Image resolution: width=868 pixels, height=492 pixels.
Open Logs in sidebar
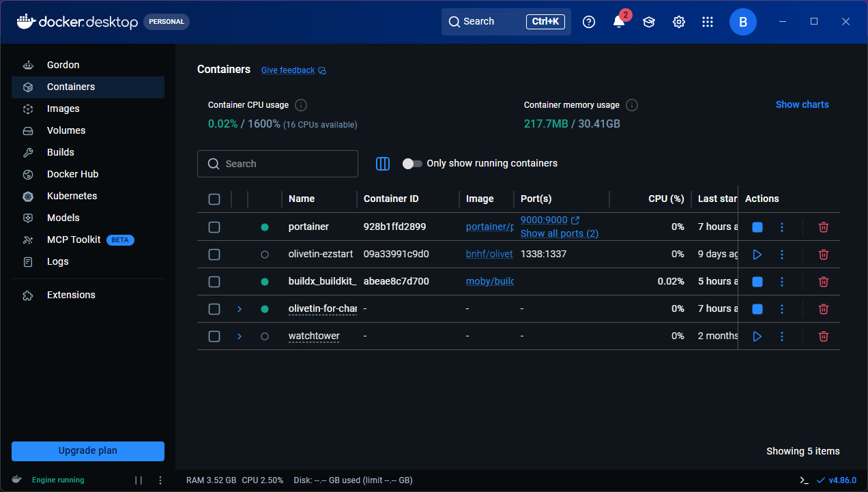coord(88,262)
